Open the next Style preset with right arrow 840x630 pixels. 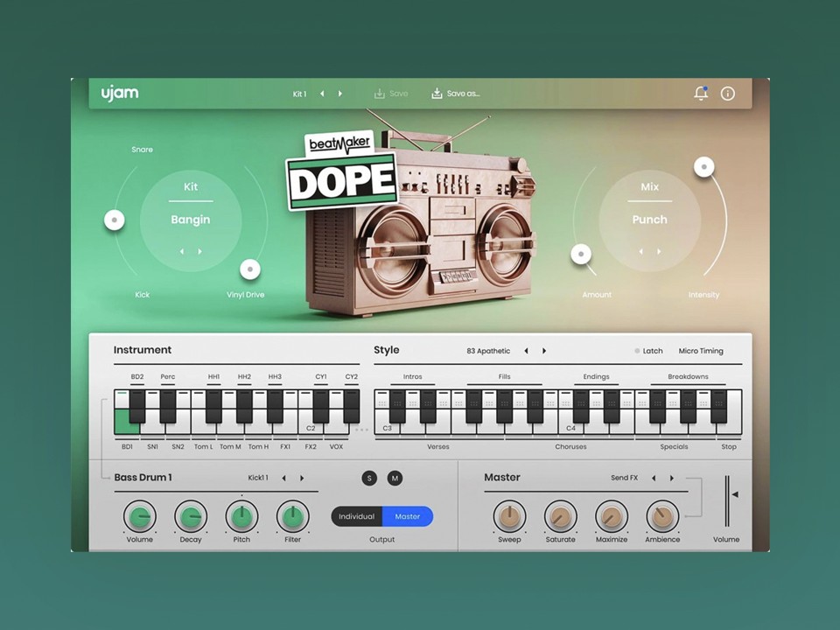[x=544, y=350]
